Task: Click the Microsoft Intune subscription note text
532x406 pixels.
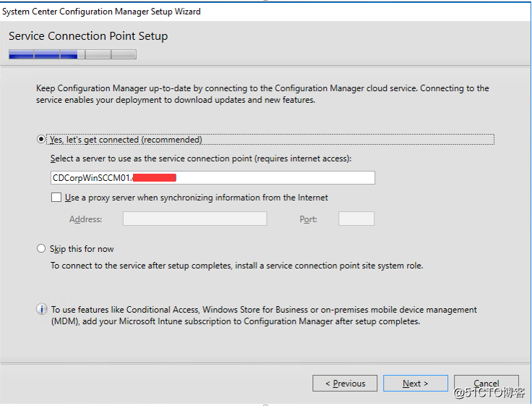Action: pyautogui.click(x=264, y=316)
